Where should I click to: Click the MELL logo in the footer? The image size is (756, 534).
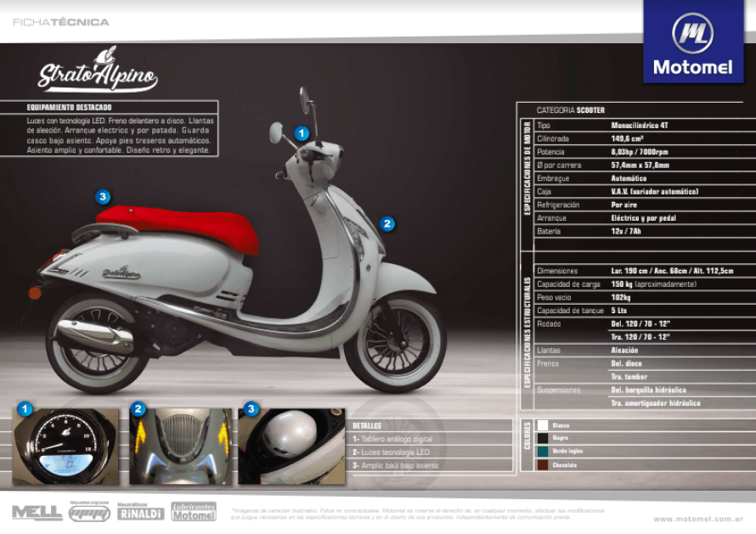pyautogui.click(x=37, y=513)
